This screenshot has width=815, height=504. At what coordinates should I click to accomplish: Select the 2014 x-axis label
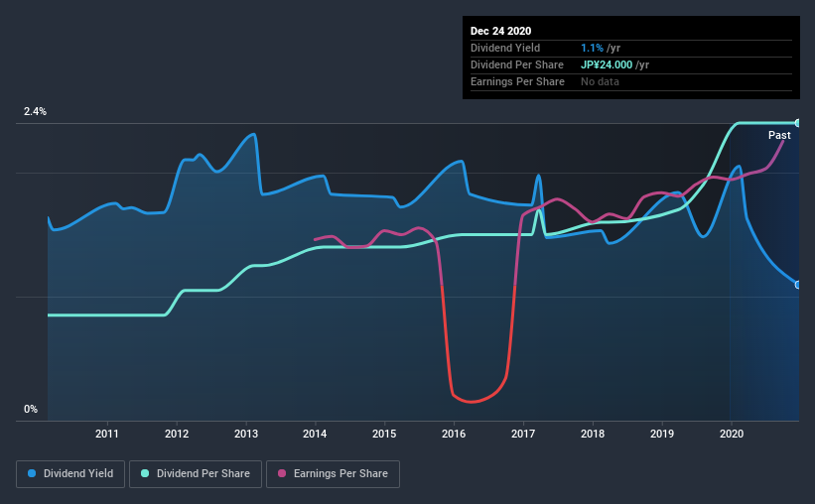(315, 434)
